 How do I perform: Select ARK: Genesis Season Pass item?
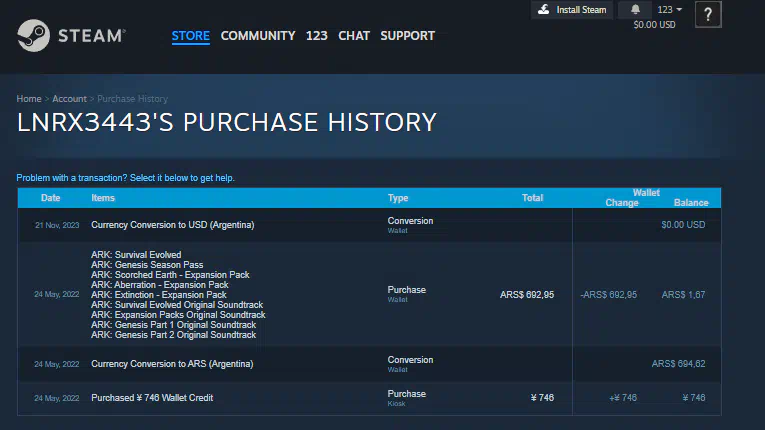(x=147, y=265)
